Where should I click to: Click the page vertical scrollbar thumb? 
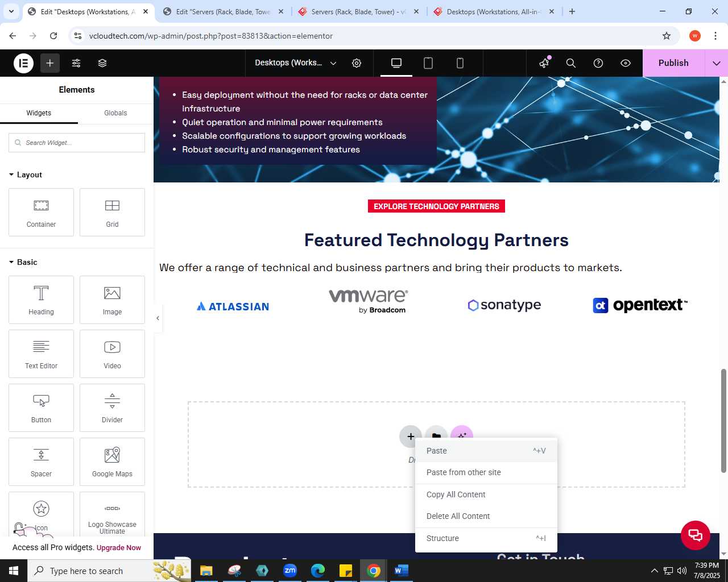pyautogui.click(x=723, y=421)
